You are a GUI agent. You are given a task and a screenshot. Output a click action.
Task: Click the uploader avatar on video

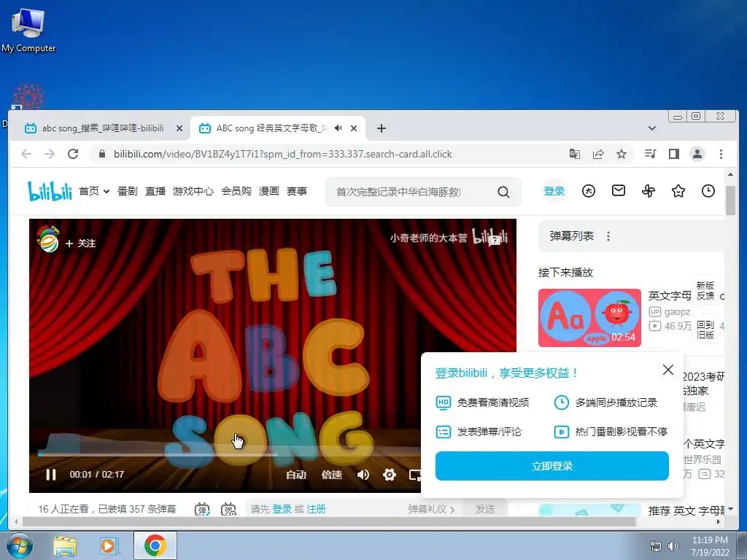[x=47, y=239]
